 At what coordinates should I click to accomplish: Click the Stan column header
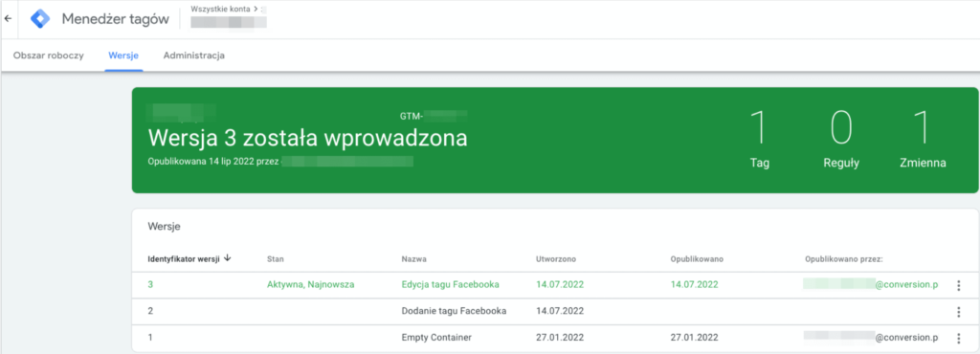[x=275, y=258]
